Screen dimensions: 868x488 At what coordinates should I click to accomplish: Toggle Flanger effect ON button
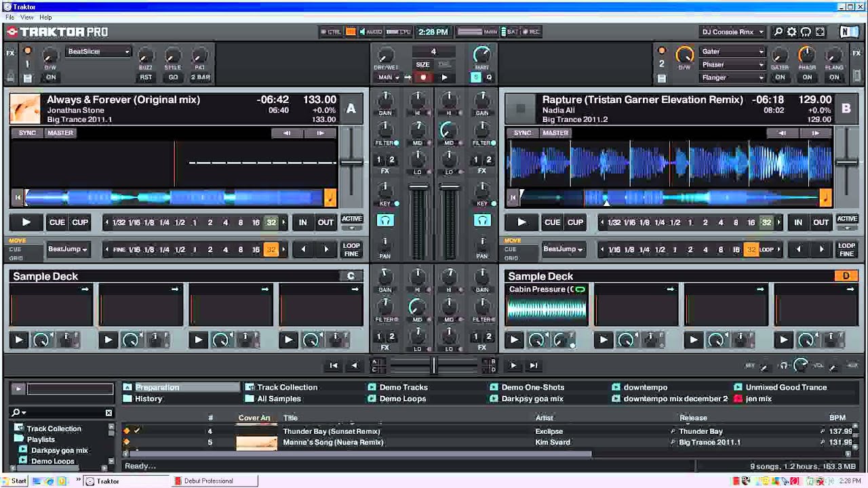(x=834, y=77)
